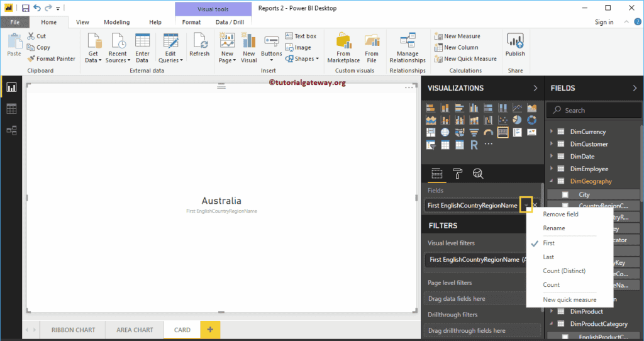Select the Line chart visualization

(x=517, y=108)
